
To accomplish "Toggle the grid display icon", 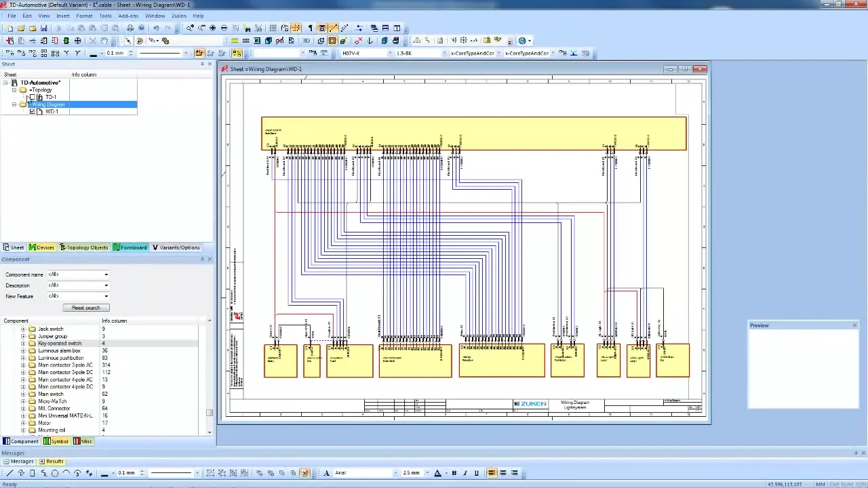I will coord(273,28).
